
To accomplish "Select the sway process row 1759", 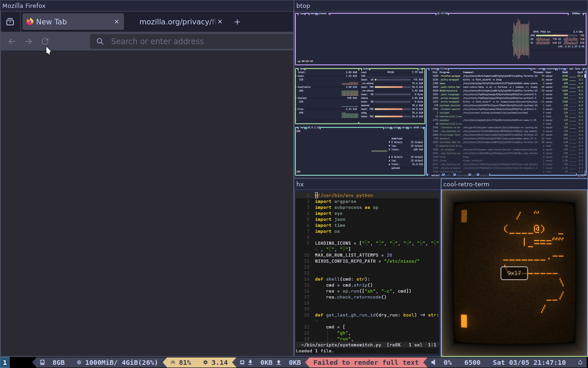I will click(509, 83).
